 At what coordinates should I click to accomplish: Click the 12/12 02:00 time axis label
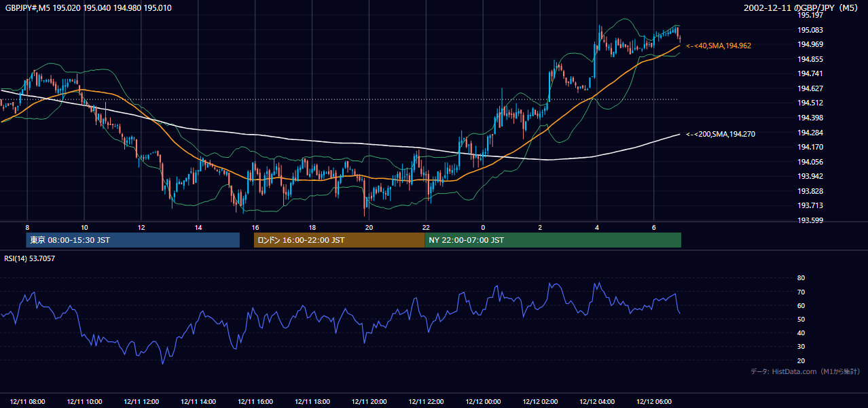tap(541, 402)
